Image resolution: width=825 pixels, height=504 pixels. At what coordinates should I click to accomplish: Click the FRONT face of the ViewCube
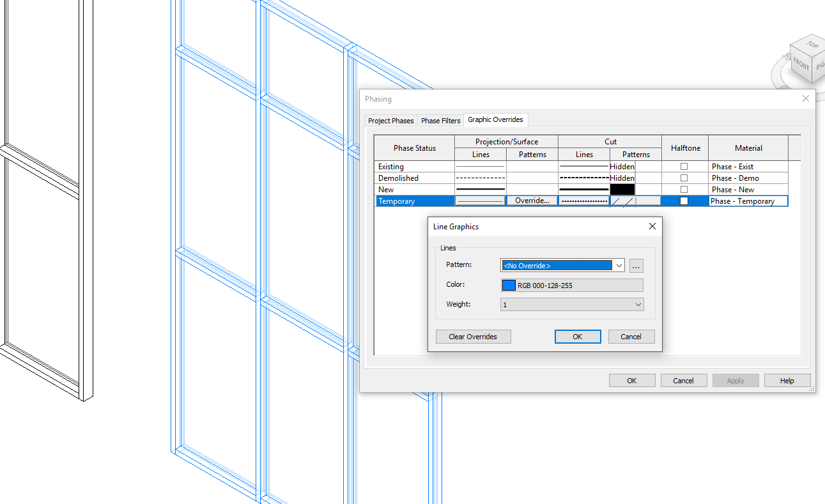(801, 64)
